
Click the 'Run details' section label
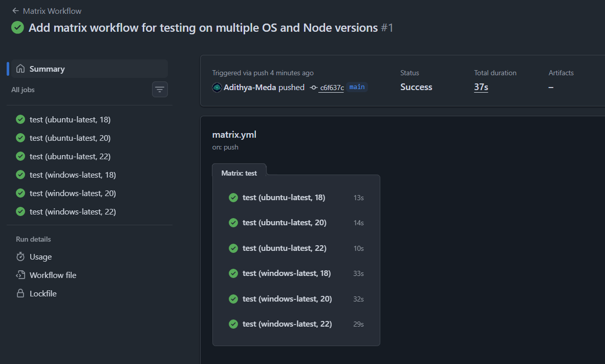[x=33, y=239]
